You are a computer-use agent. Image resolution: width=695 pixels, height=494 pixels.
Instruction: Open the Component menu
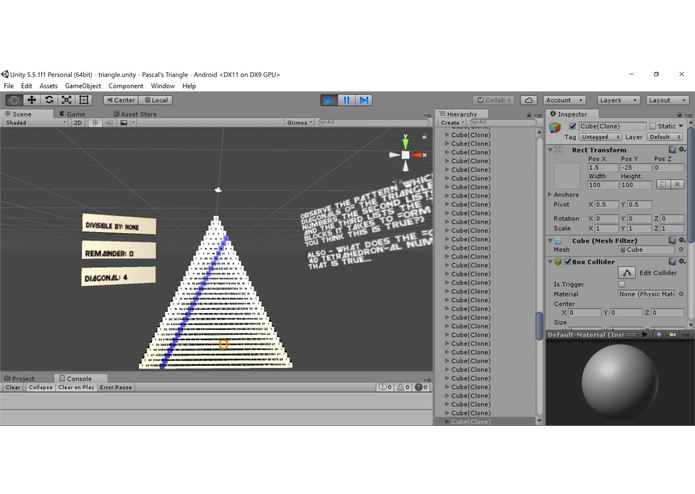pos(126,86)
